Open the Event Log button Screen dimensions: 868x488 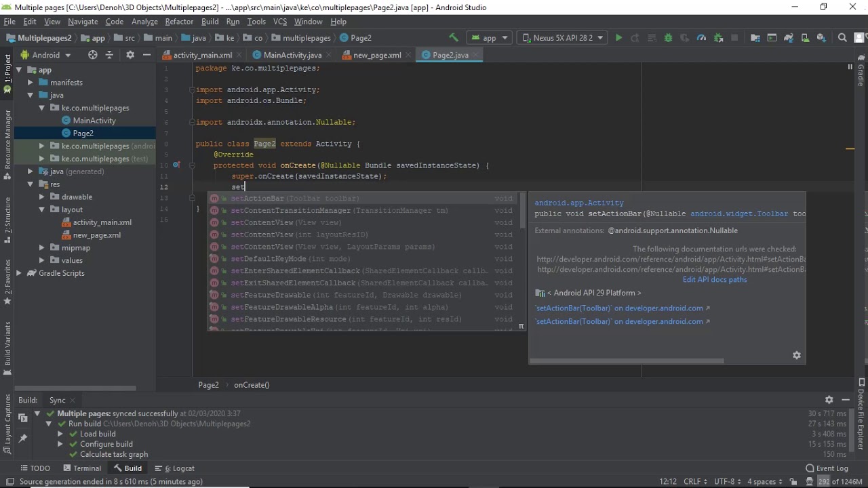827,468
